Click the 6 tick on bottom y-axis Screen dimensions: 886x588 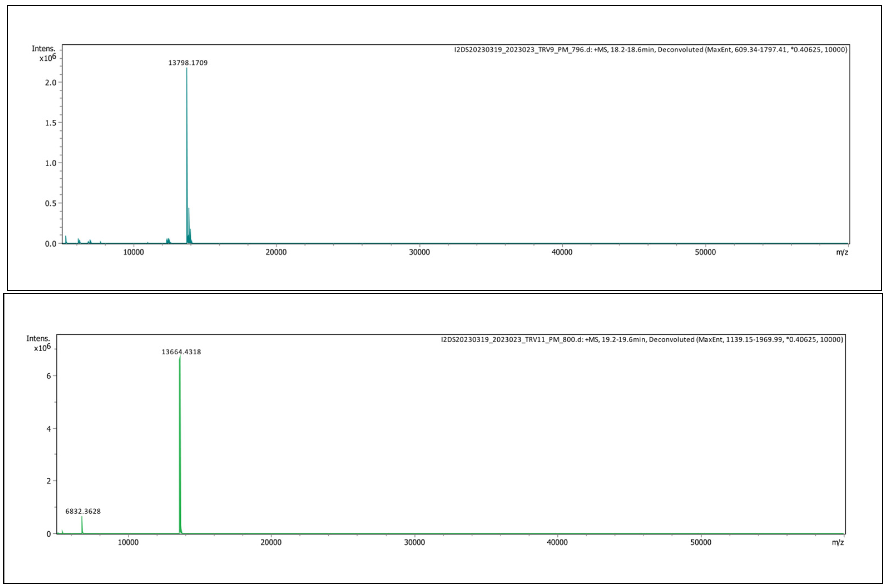48,376
